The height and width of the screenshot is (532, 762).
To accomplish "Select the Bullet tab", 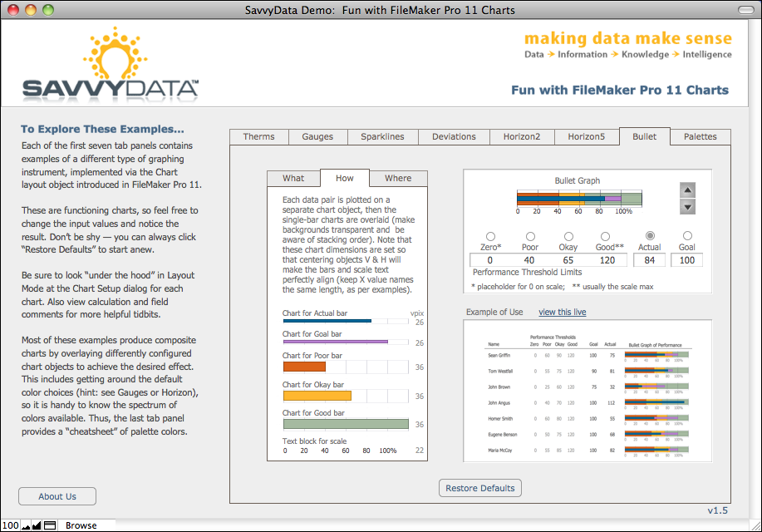I will click(x=644, y=136).
